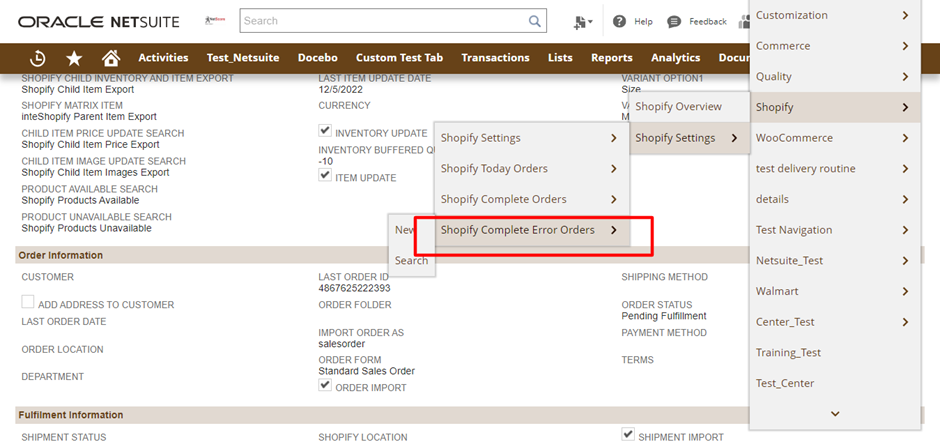Image resolution: width=940 pixels, height=442 pixels.
Task: Open Shopify Settings in the leftmost flyout
Action: pyautogui.click(x=531, y=138)
